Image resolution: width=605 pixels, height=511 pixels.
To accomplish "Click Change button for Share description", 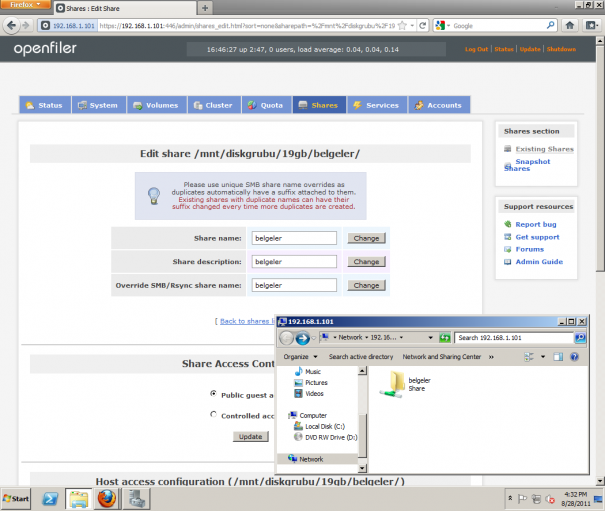I will (366, 262).
